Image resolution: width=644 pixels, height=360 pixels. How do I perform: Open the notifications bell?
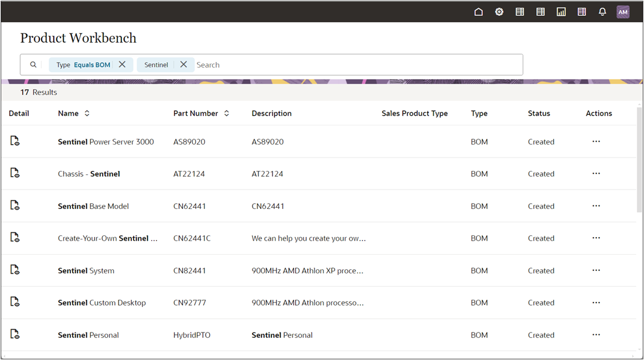coord(602,11)
